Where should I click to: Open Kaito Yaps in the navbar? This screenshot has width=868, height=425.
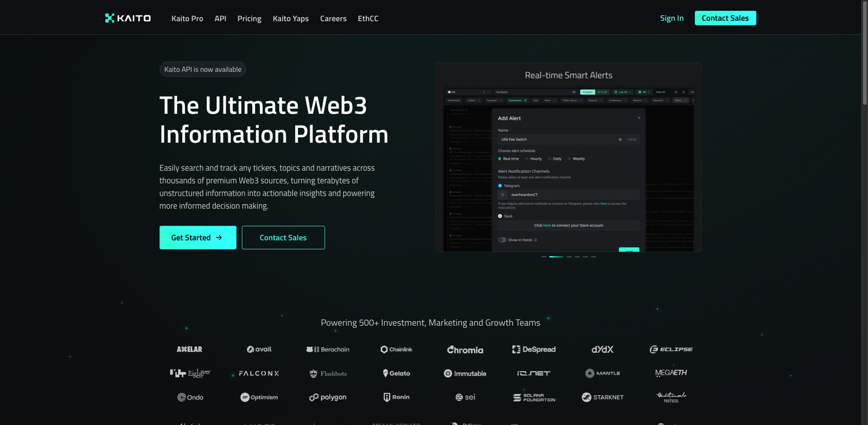(291, 18)
